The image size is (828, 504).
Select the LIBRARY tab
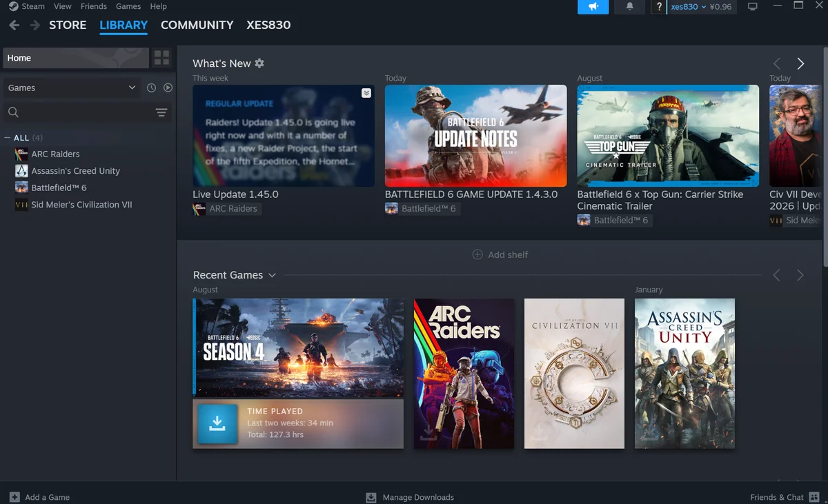click(x=124, y=25)
